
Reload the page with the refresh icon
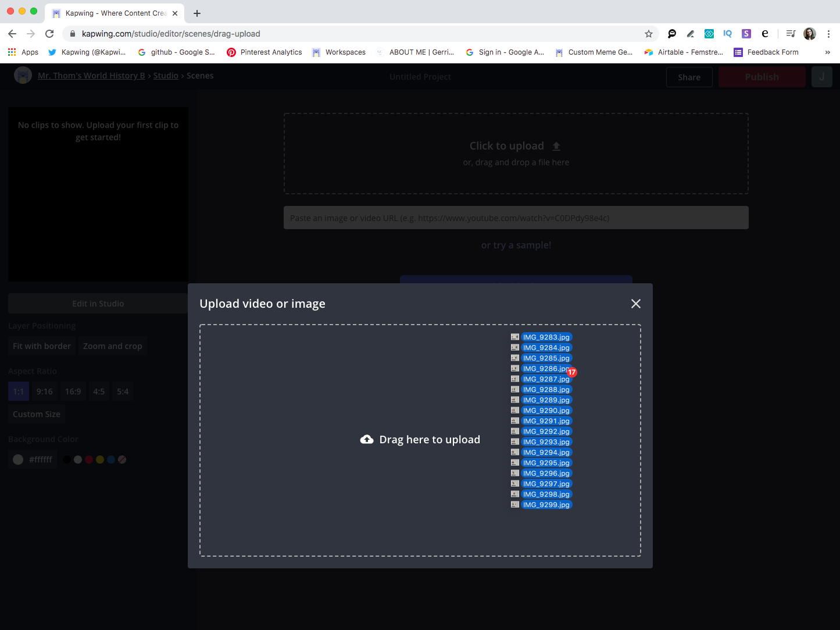tap(49, 34)
